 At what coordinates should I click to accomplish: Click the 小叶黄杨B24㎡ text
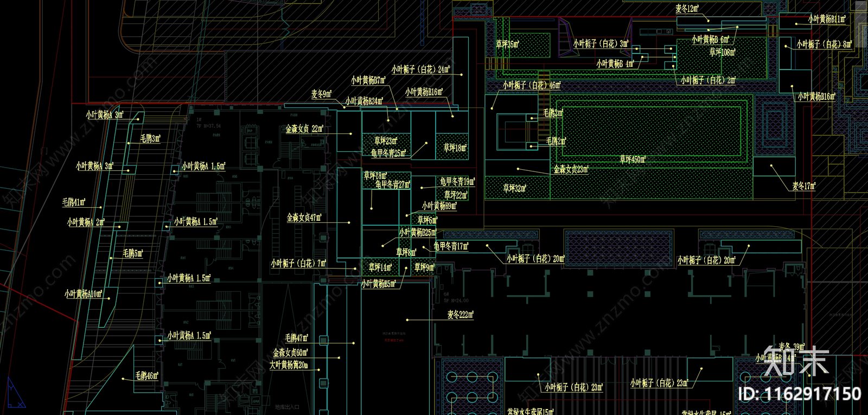click(x=364, y=101)
